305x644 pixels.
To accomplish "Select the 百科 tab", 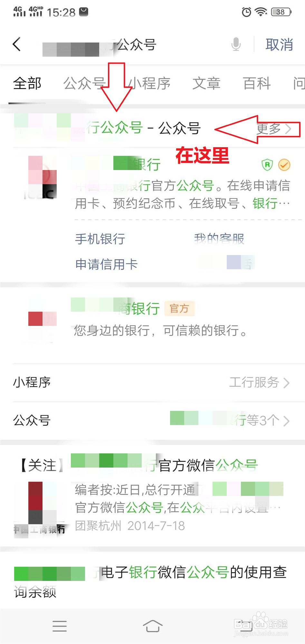I will (x=257, y=83).
